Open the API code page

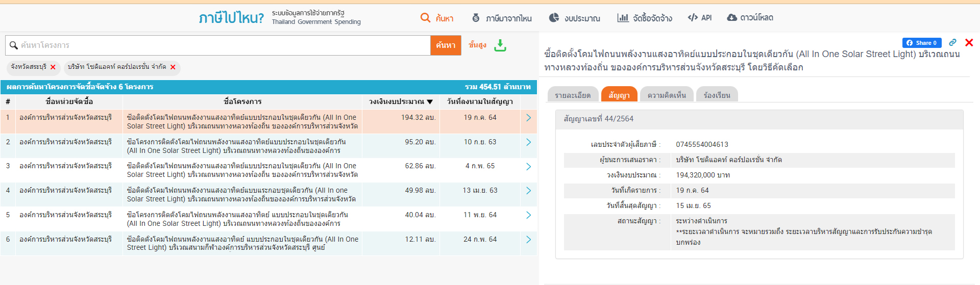tap(700, 18)
